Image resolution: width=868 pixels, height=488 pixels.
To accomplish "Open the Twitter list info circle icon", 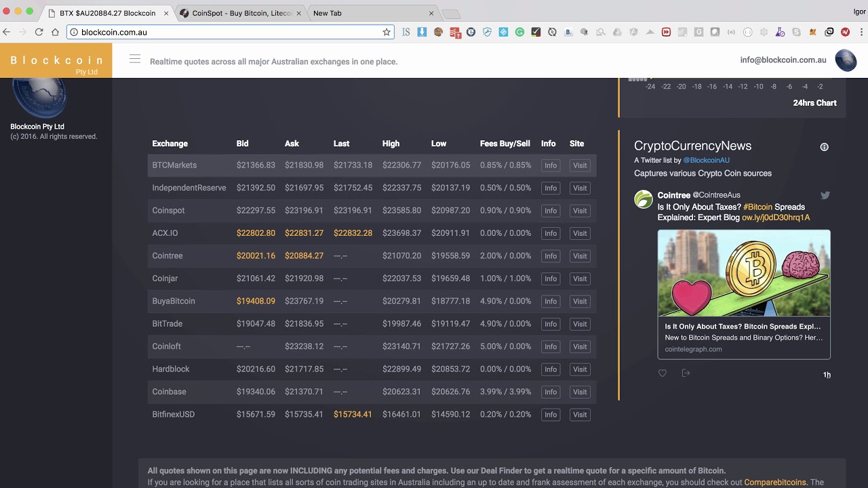I will point(825,147).
